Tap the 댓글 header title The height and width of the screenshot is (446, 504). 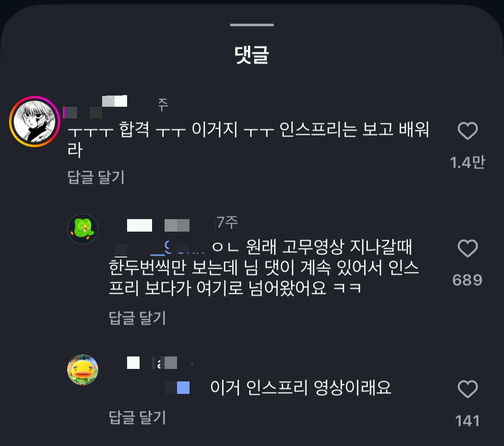[x=252, y=55]
